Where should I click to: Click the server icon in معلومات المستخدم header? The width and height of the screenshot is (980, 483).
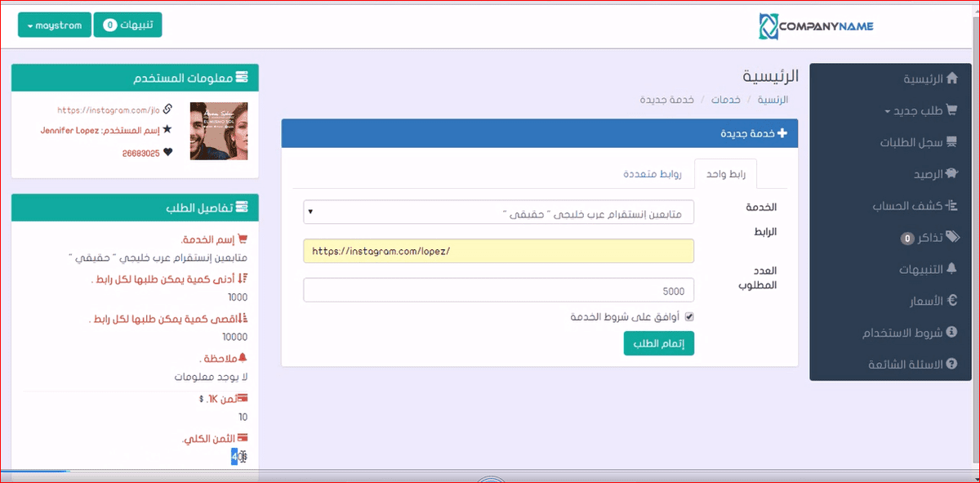[242, 78]
